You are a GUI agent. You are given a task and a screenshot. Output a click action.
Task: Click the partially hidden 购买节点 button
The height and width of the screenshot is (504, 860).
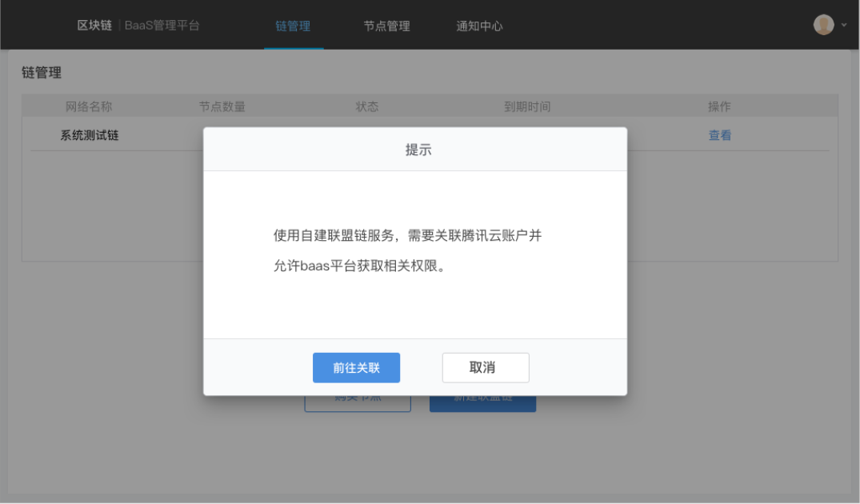(358, 403)
